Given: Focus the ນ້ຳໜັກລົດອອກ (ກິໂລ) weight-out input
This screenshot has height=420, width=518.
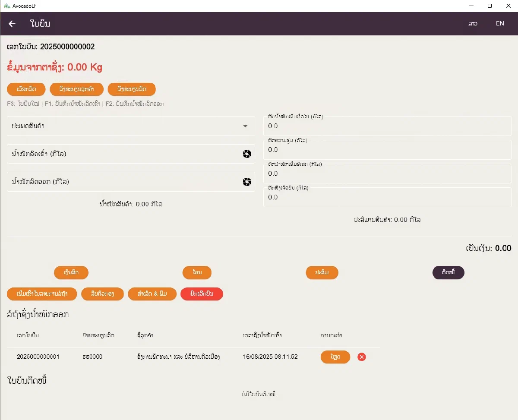Looking at the screenshot, I should click(x=131, y=182).
